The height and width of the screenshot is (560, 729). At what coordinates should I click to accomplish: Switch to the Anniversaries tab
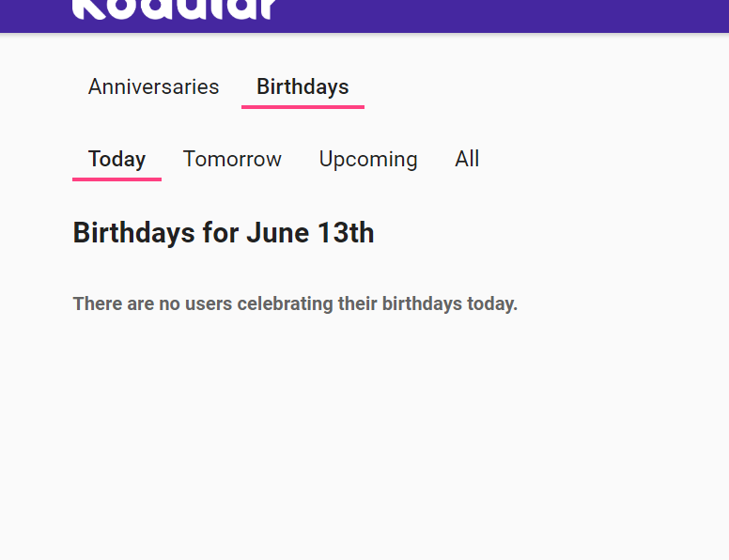click(153, 86)
